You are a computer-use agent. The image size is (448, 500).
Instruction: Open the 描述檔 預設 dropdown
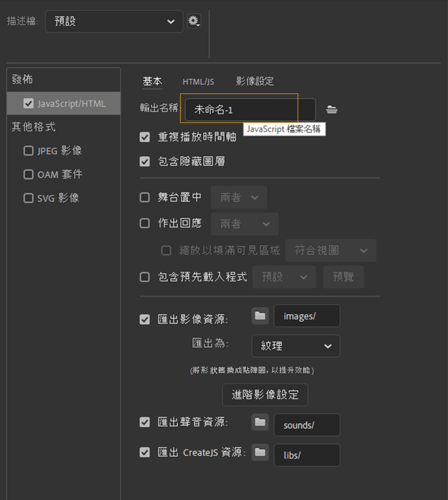click(x=114, y=21)
